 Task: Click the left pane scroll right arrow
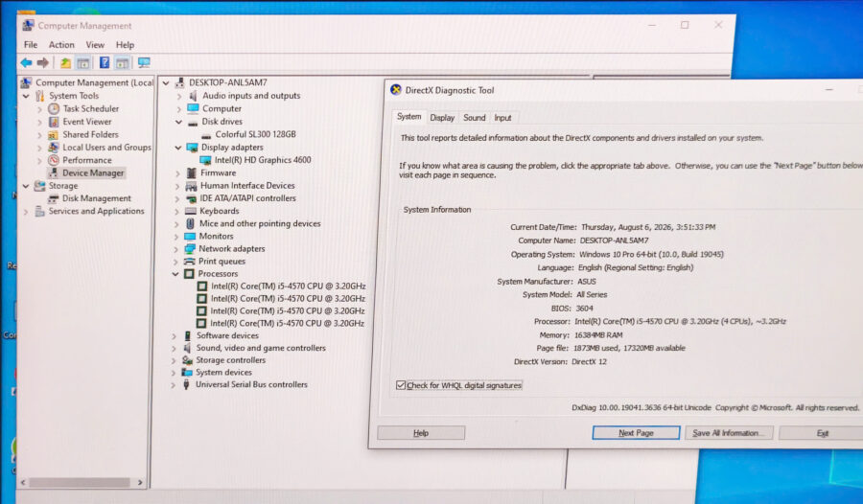tap(140, 482)
